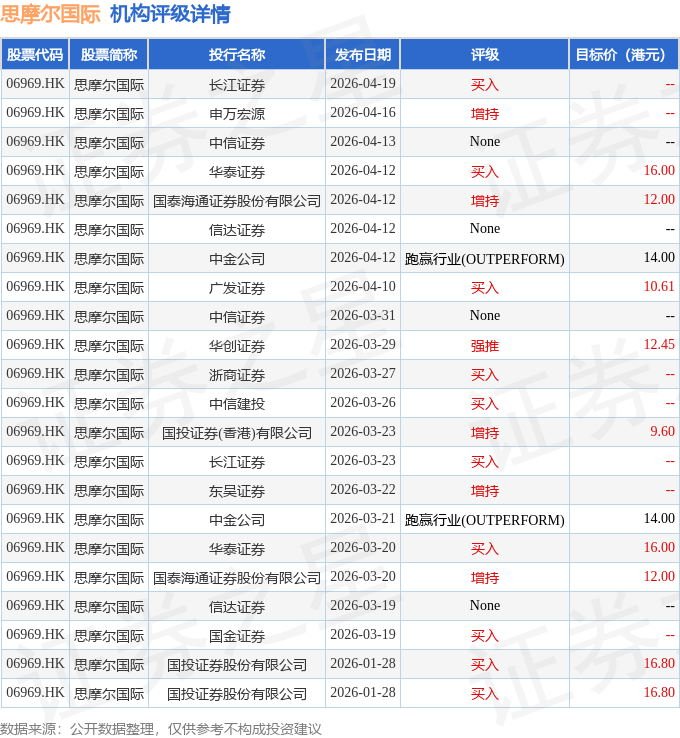
Task: Click the 强推 rating
Action: coord(485,346)
